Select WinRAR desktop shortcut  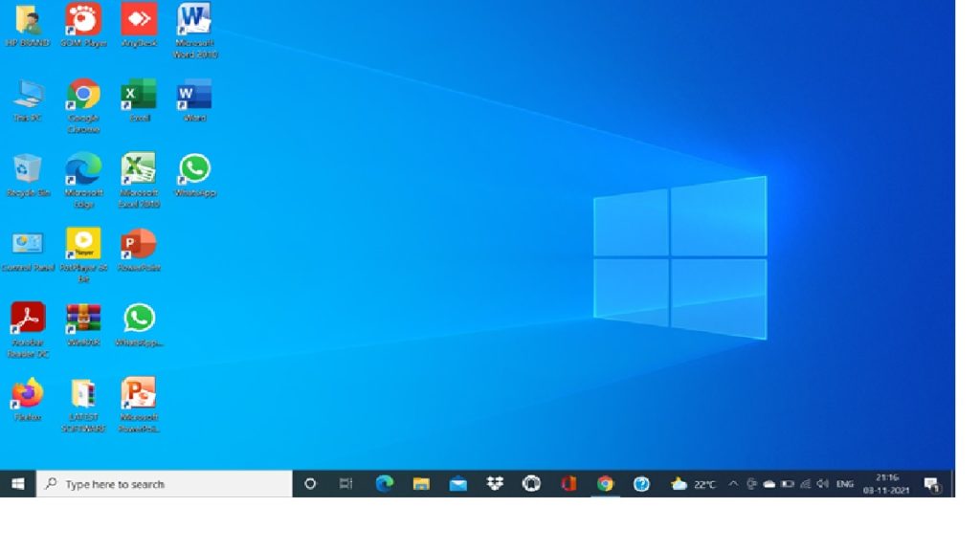83,325
